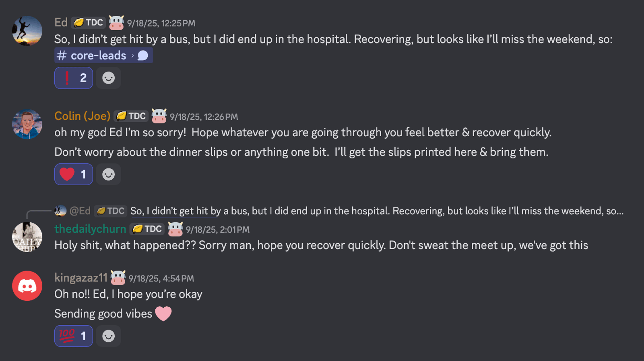Add a reaction to Ed's message
The width and height of the screenshot is (644, 361).
[x=108, y=78]
